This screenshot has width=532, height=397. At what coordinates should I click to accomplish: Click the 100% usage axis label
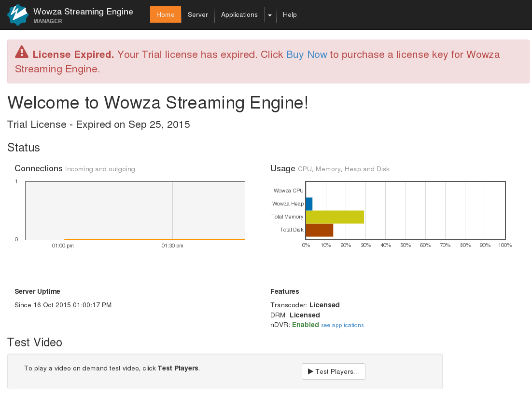505,245
